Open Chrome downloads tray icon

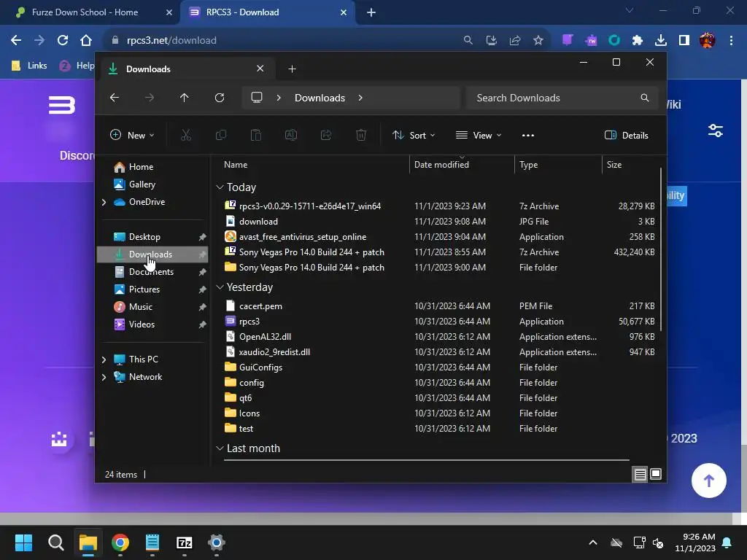coord(661,41)
